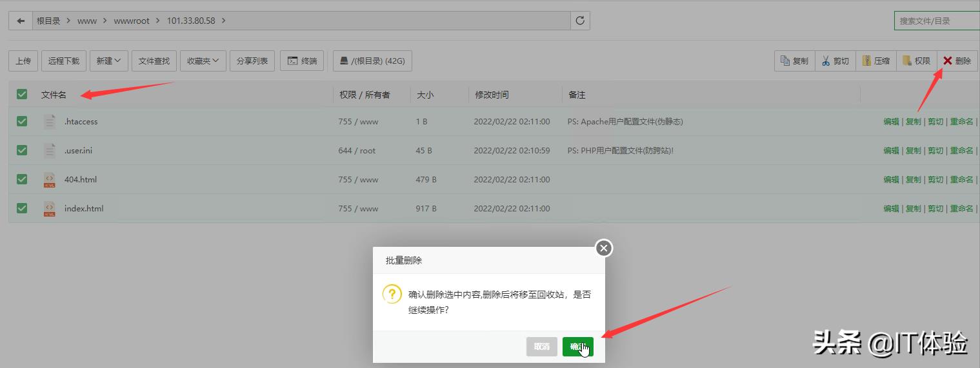This screenshot has height=368, width=980.
Task: Click the 917 B size cell
Action: [x=426, y=208]
